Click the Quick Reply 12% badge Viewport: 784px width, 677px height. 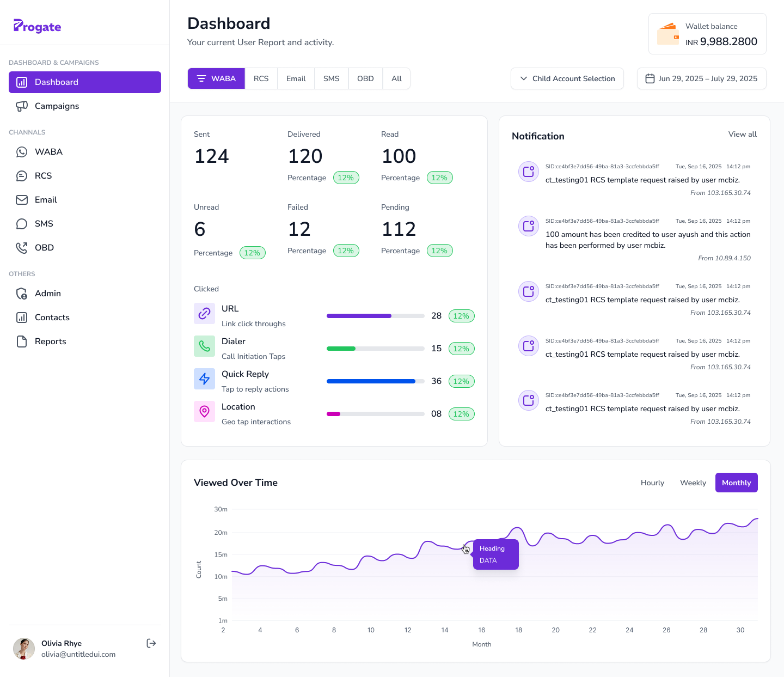[x=462, y=381]
